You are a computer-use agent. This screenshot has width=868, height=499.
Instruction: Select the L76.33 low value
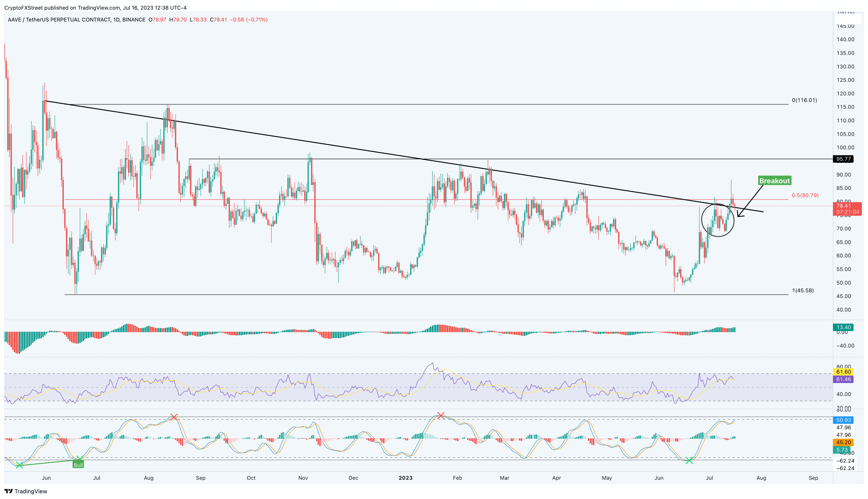point(198,19)
